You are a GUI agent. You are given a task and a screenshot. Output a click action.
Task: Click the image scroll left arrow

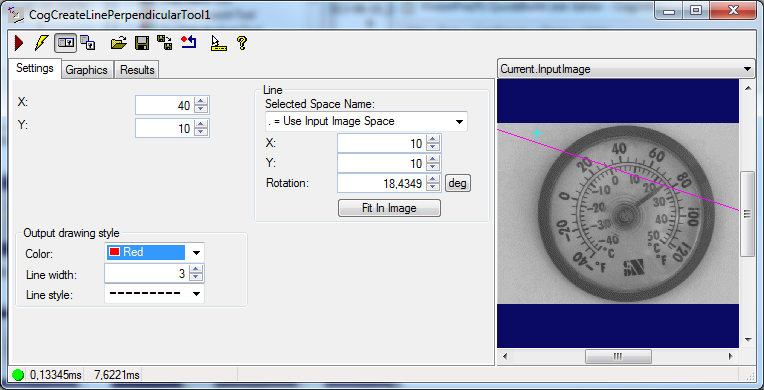coord(505,356)
